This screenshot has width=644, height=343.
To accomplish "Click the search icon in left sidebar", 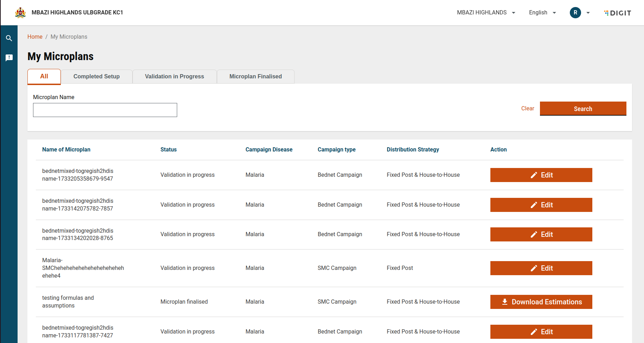I will 9,38.
